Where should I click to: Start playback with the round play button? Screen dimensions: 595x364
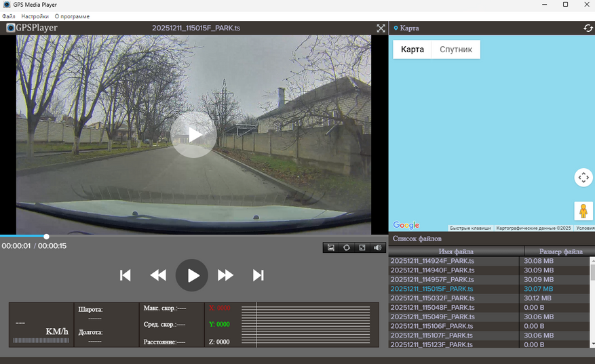pyautogui.click(x=191, y=275)
